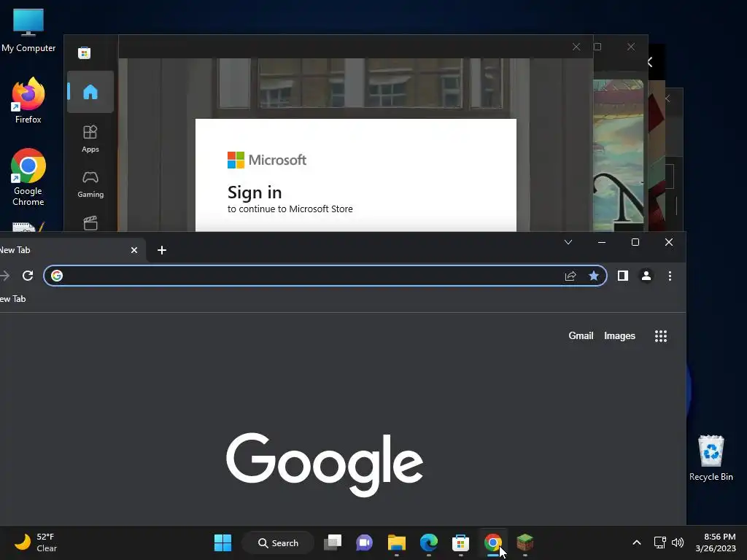The width and height of the screenshot is (747, 560).
Task: Expand hidden system tray icons
Action: point(636,542)
